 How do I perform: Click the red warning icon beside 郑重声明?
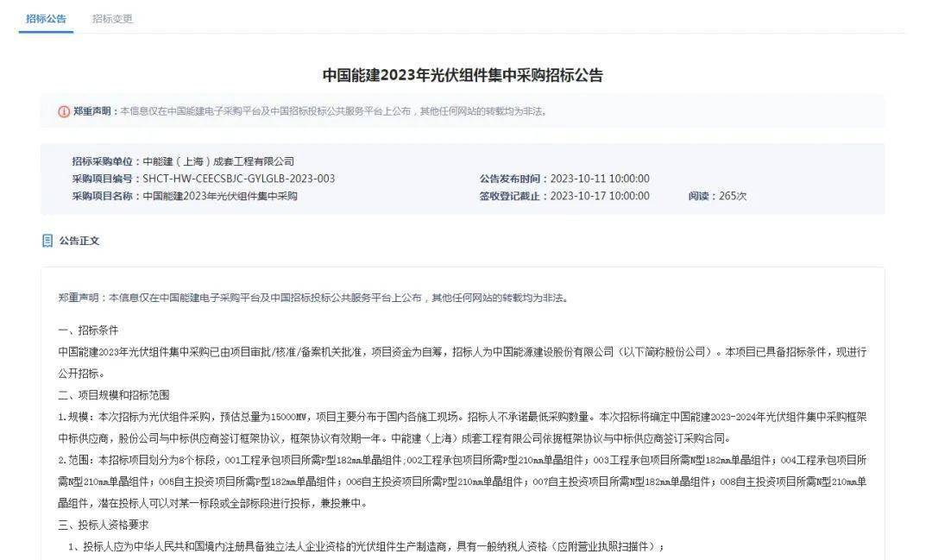[64, 111]
